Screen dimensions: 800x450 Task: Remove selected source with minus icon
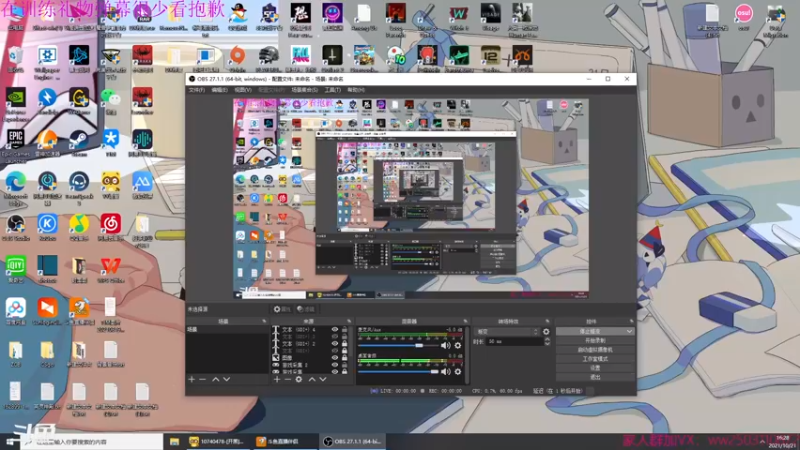(287, 380)
